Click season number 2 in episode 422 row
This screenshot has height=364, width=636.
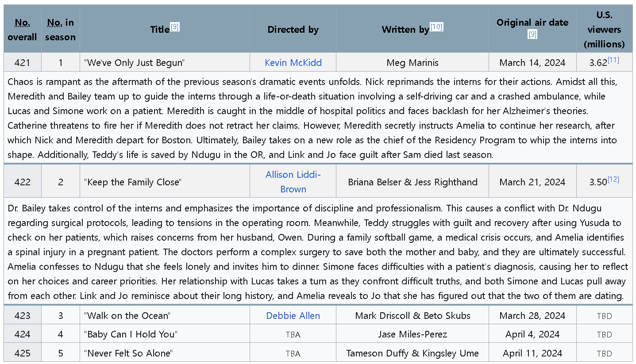click(x=61, y=182)
